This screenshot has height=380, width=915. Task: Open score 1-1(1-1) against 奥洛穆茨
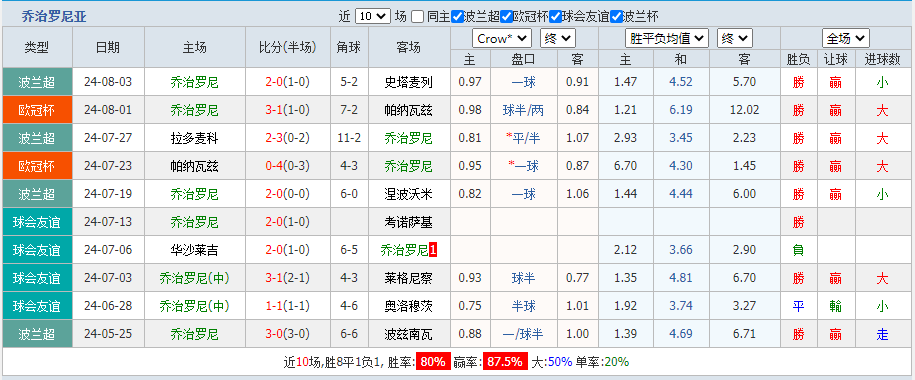click(287, 306)
